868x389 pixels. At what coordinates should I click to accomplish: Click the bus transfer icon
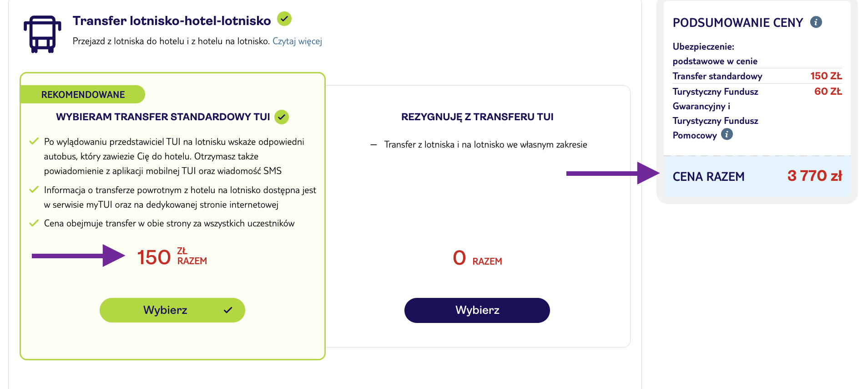click(x=42, y=33)
